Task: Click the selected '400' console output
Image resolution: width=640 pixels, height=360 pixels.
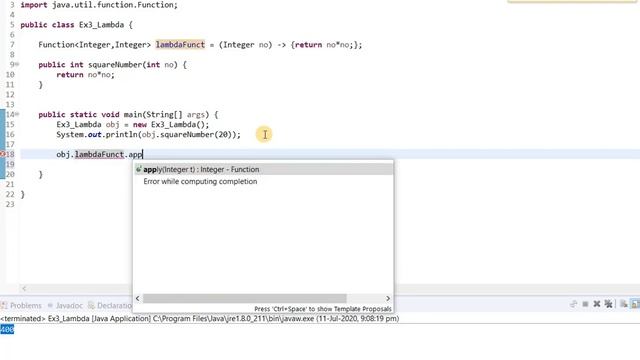Action: (x=7, y=329)
